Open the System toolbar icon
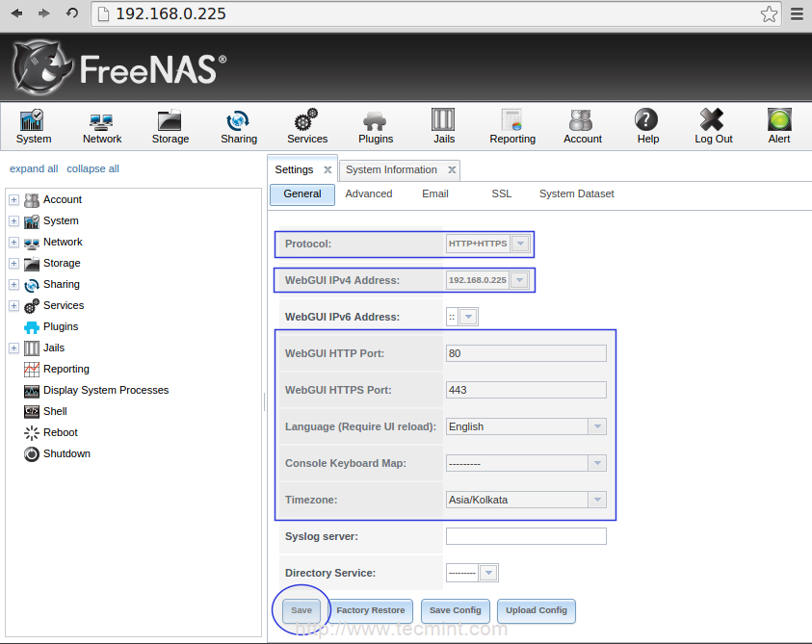812x644 pixels. pos(33,126)
